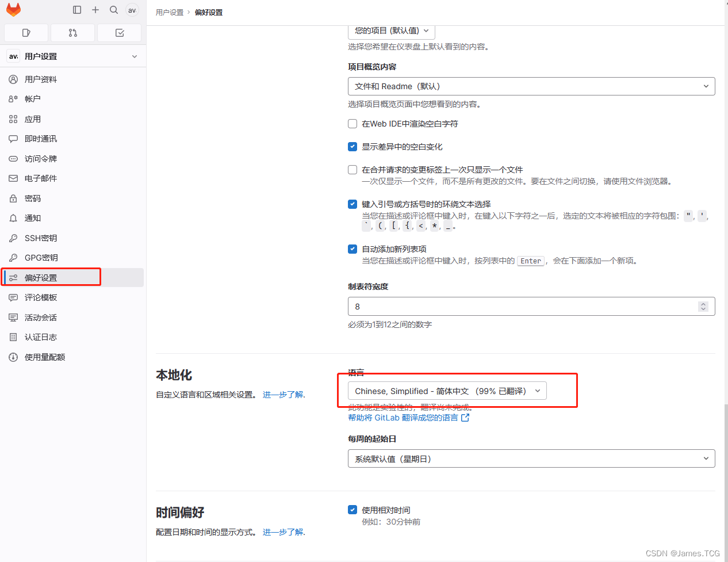
Task: Open the merge requests icon
Action: pos(72,33)
